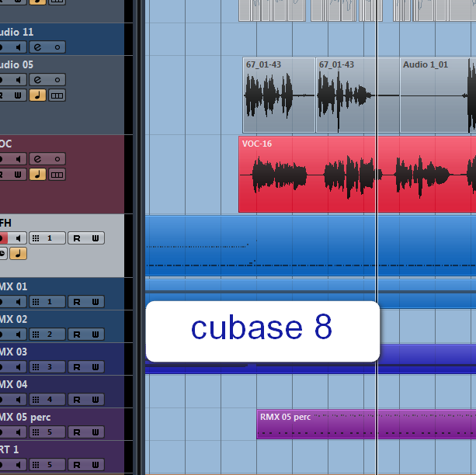476x475 pixels.
Task: Select the Audio 05 track name
Action: click(16, 64)
